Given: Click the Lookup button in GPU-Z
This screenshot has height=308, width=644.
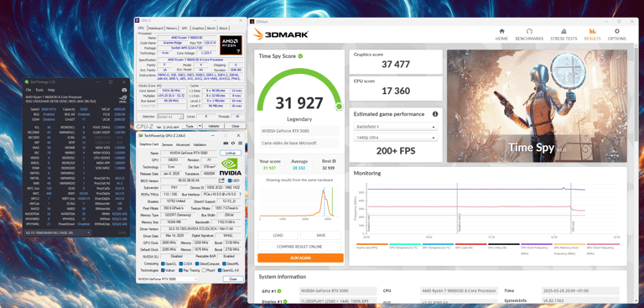Looking at the screenshot, I should click(231, 153).
